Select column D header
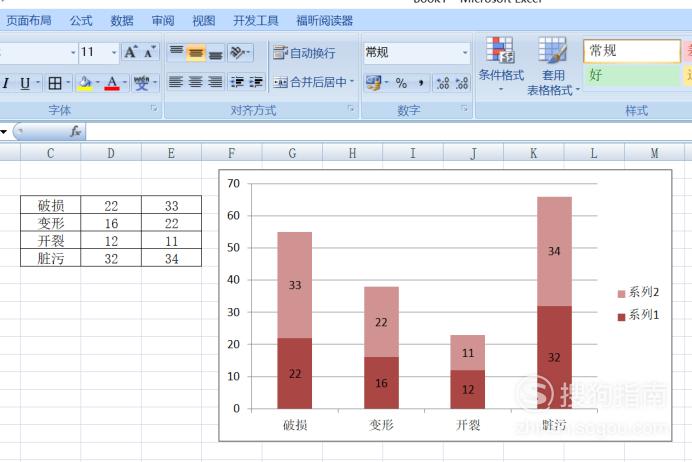The height and width of the screenshot is (462, 692). coord(111,153)
